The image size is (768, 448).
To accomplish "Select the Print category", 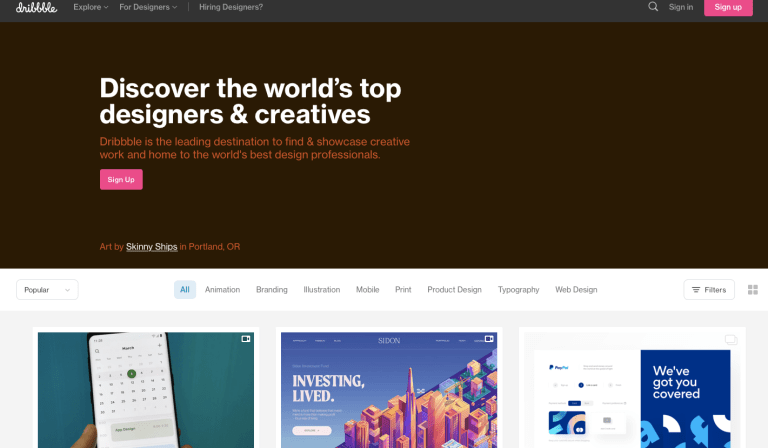I will [x=403, y=290].
